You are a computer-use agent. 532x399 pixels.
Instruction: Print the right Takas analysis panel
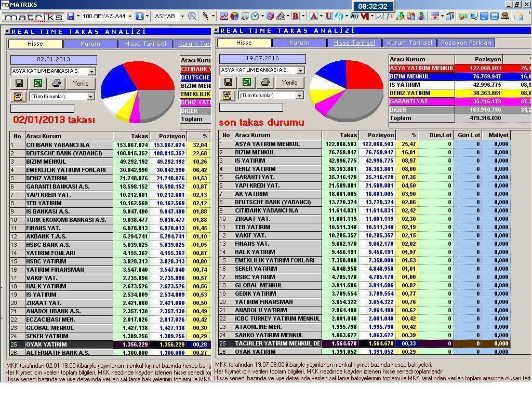pos(265,82)
